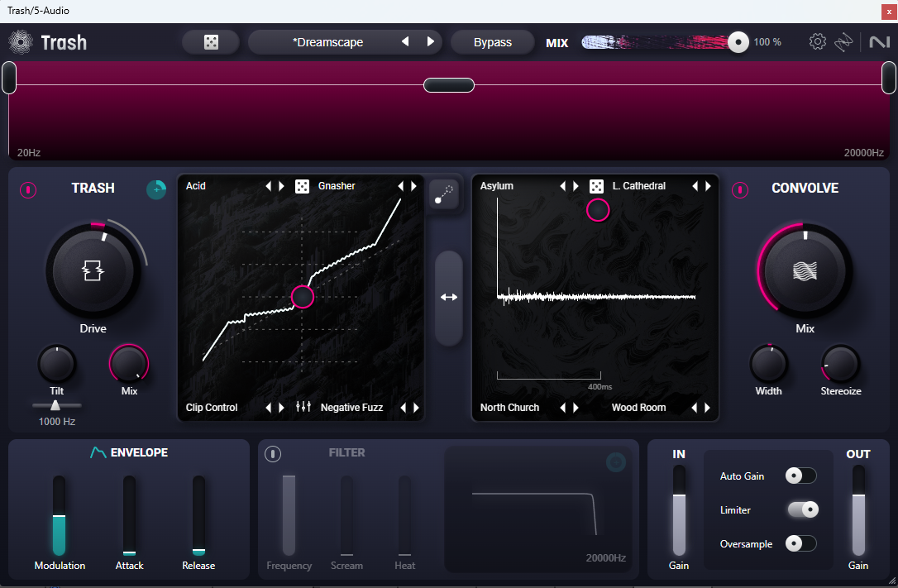Select next distortion for Negative Fuzz slot
This screenshot has height=588, width=898.
(x=417, y=408)
